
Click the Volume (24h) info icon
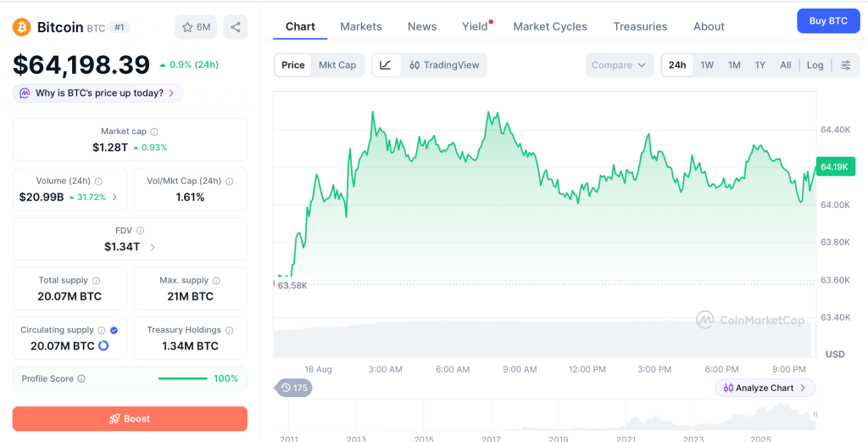(x=98, y=181)
